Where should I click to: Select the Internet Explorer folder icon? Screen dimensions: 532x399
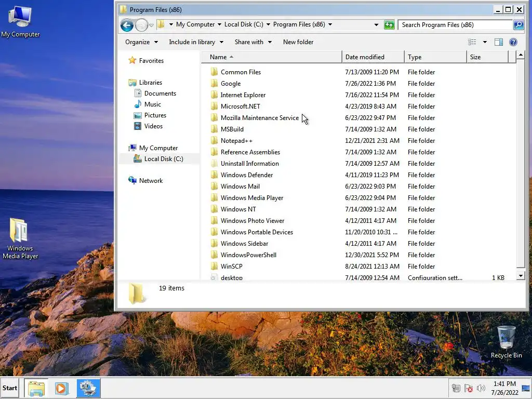pos(214,95)
